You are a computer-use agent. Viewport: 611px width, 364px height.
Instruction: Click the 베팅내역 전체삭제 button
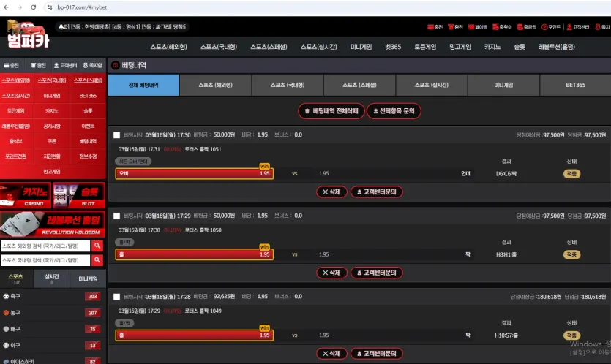coord(331,111)
